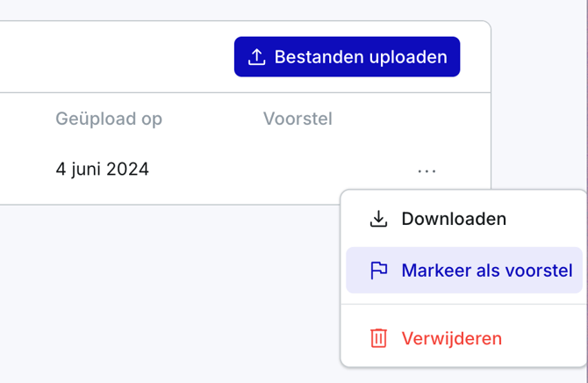The height and width of the screenshot is (383, 588).
Task: Click empty card area left of upload button
Action: (114, 57)
